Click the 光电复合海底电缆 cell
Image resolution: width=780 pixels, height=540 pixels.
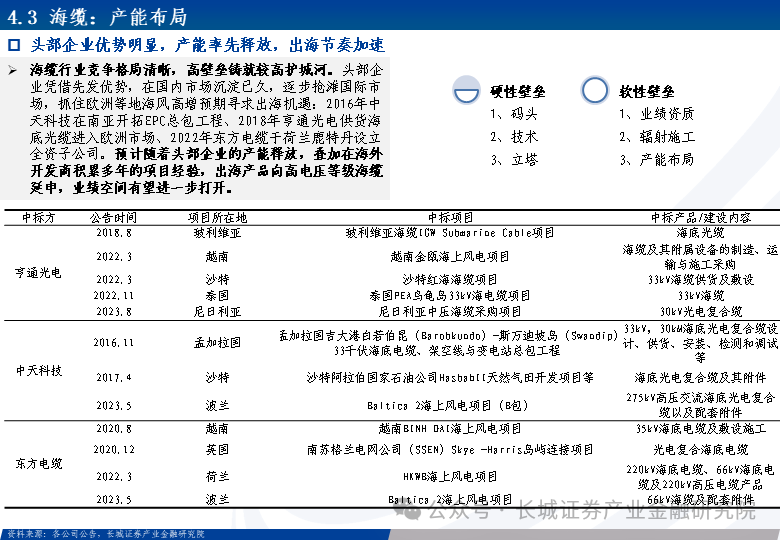[x=701, y=450]
